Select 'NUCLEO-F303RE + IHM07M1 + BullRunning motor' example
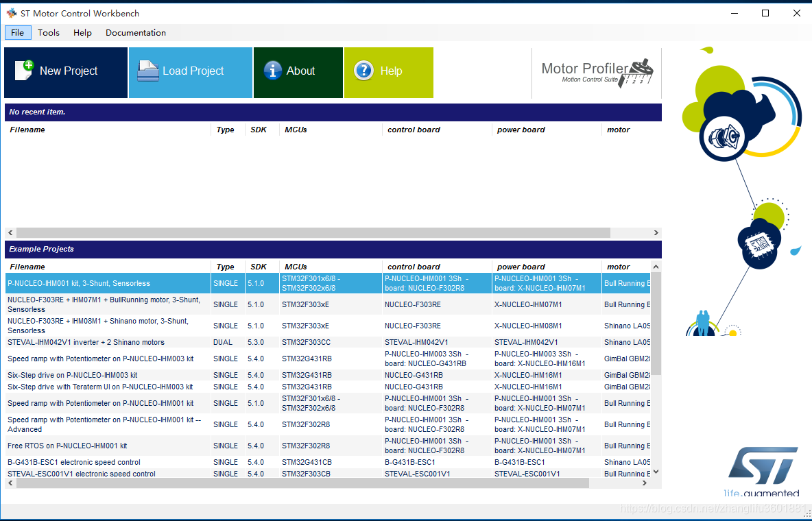This screenshot has width=812, height=521. 327,304
